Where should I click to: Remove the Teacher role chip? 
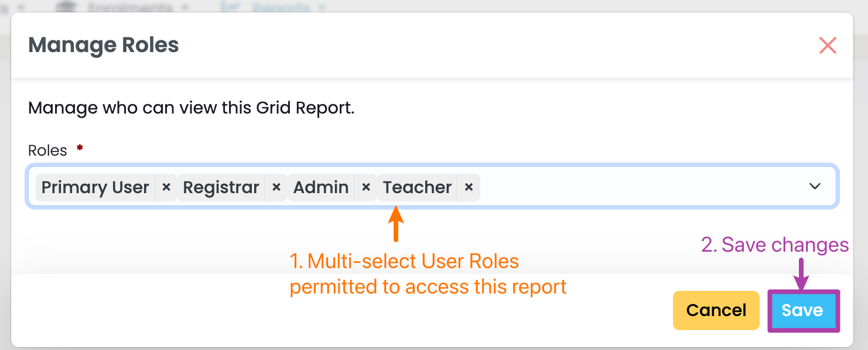[x=469, y=187]
